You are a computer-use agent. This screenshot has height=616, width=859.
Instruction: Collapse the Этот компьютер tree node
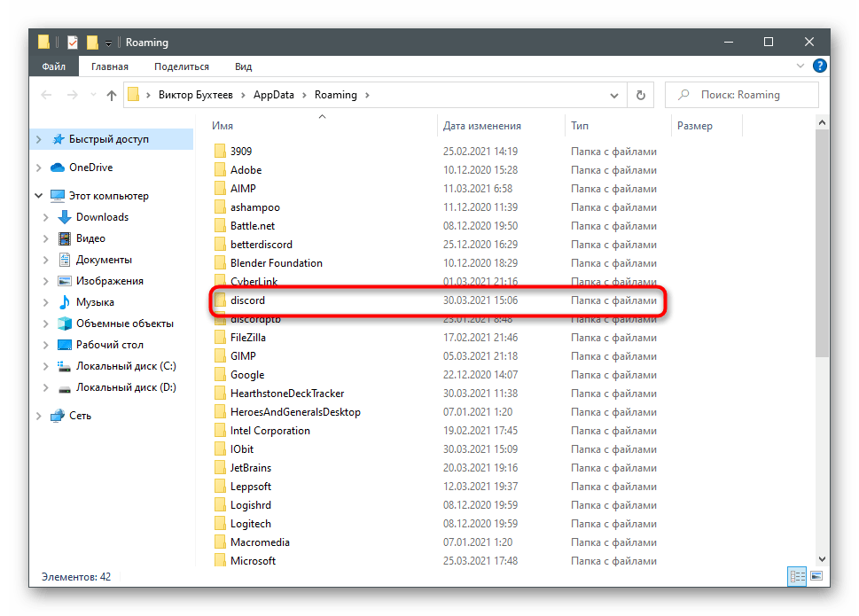(x=39, y=196)
